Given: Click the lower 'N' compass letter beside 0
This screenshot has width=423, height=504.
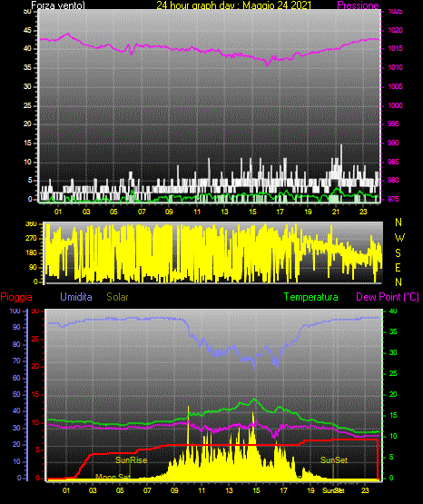Looking at the screenshot, I should 398,282.
